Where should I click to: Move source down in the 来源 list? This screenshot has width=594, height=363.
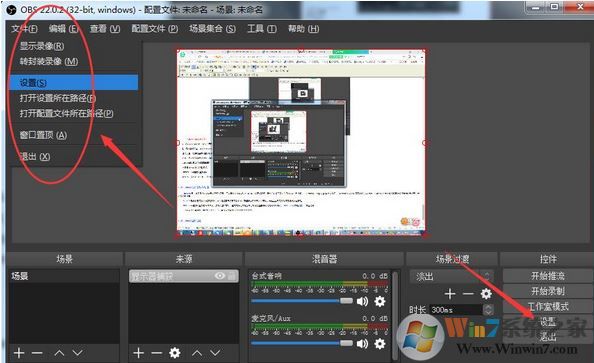click(215, 353)
